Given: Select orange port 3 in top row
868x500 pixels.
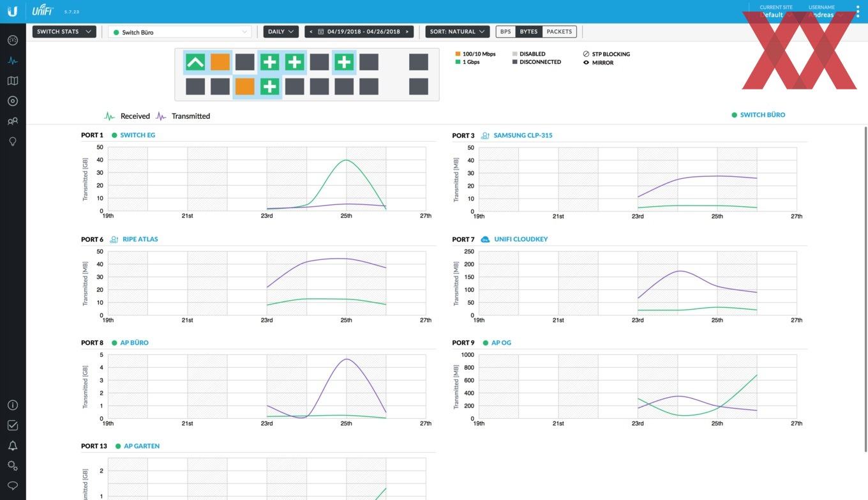Looking at the screenshot, I should coord(220,62).
